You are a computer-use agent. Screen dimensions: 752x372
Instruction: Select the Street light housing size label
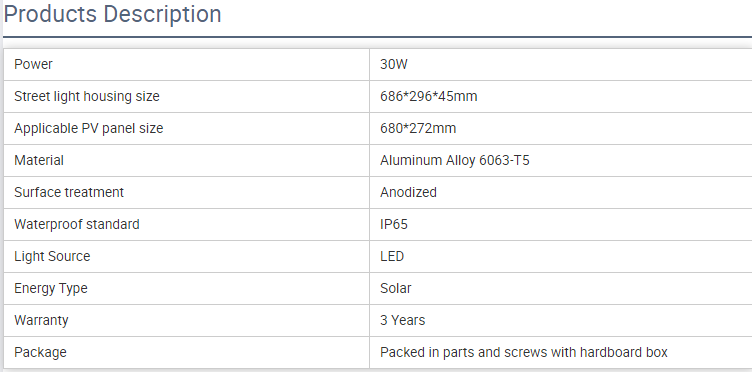click(x=87, y=96)
